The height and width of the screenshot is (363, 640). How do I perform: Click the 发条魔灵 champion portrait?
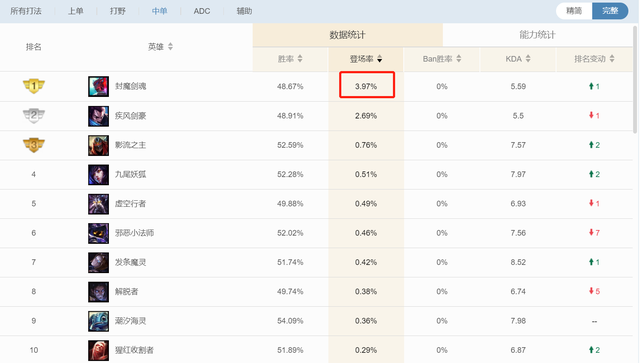pos(98,262)
